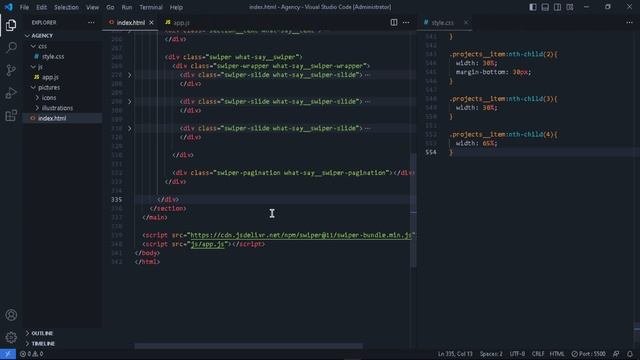Viewport: 640px width, 360px height.
Task: Unfold the third collapsed swiper-slide div
Action: [130, 129]
